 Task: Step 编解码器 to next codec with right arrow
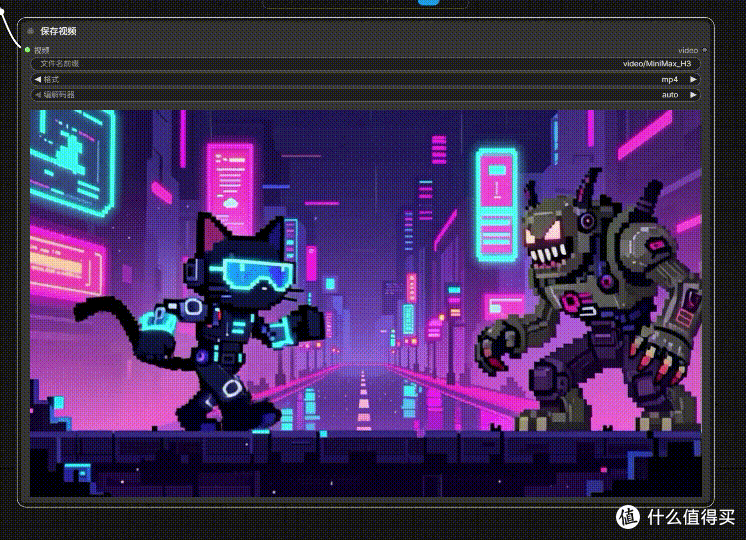coord(693,95)
